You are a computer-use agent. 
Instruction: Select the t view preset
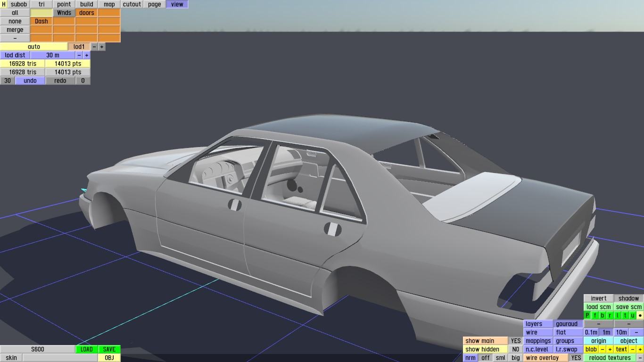pos(625,315)
